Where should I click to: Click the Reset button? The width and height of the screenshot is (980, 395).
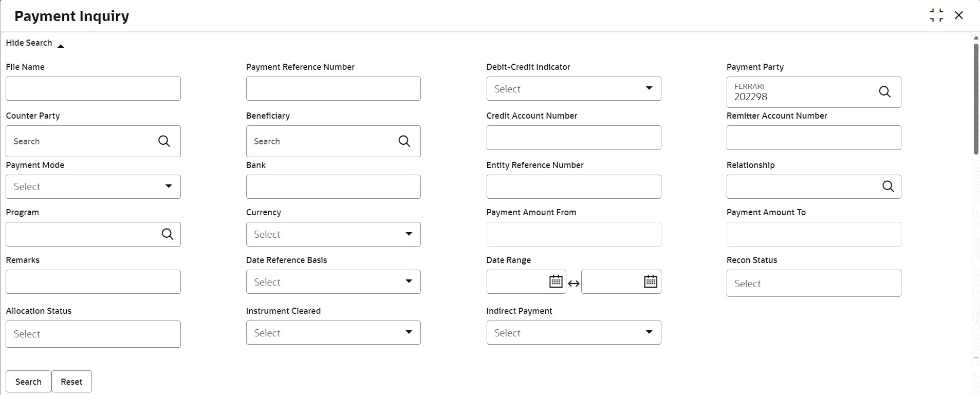[x=71, y=382]
